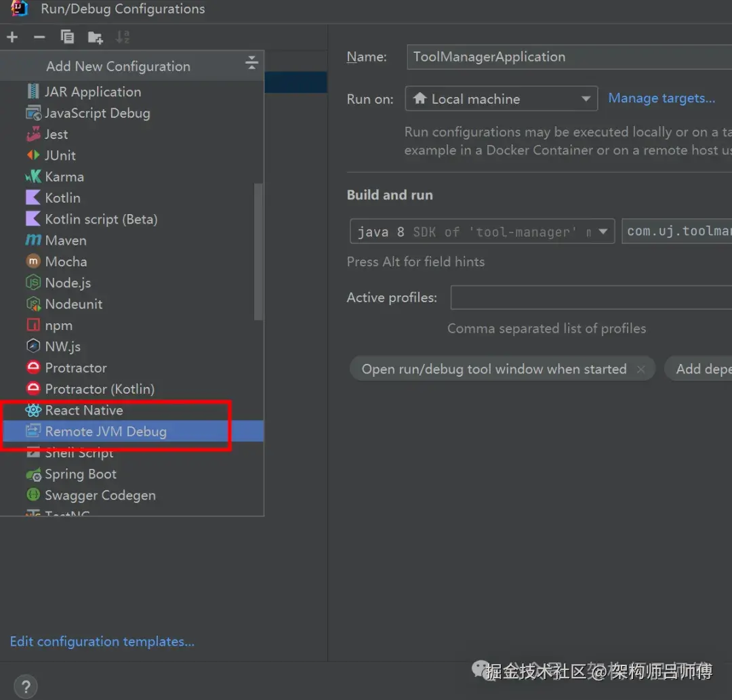Click the Jest icon

tap(34, 134)
